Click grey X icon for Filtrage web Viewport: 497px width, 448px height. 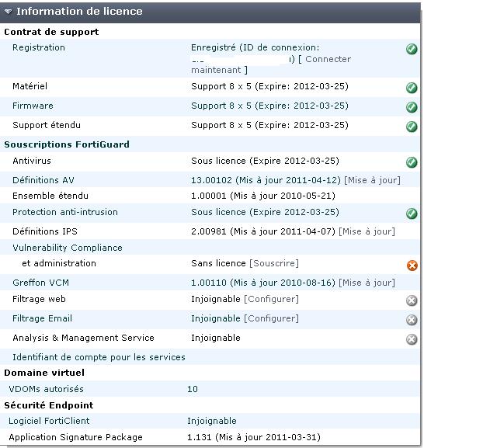(x=412, y=300)
